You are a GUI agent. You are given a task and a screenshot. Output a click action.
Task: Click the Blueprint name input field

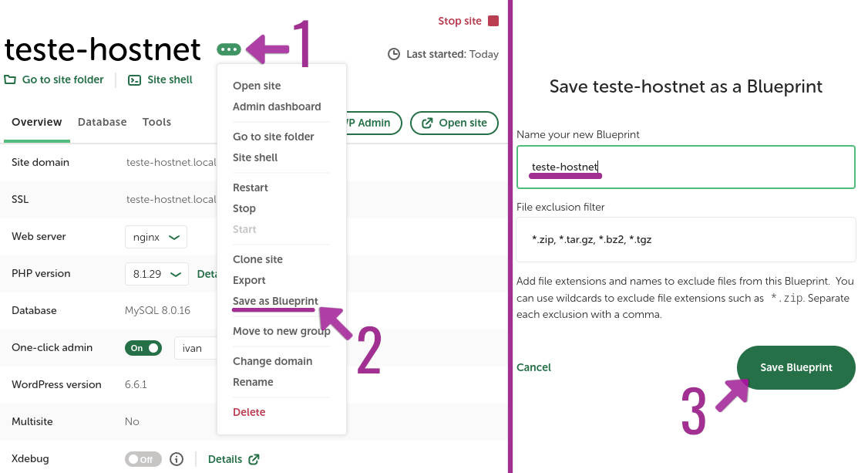point(686,167)
